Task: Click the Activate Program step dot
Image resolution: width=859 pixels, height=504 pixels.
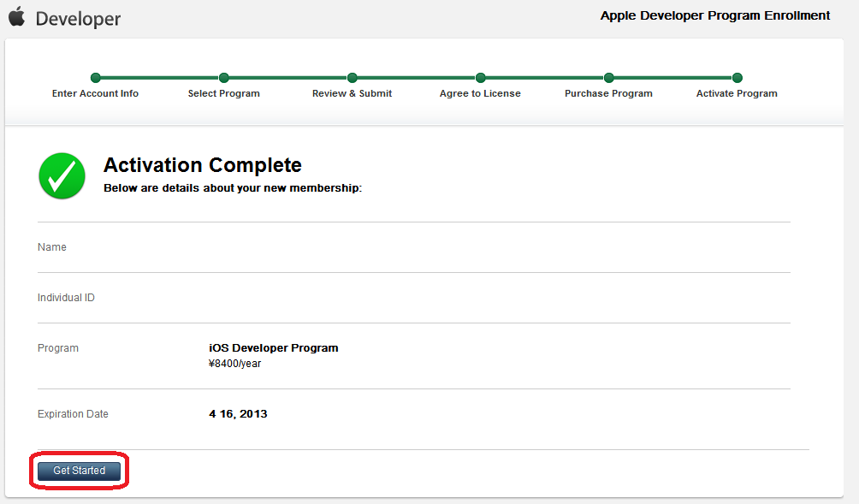Action: coord(738,78)
